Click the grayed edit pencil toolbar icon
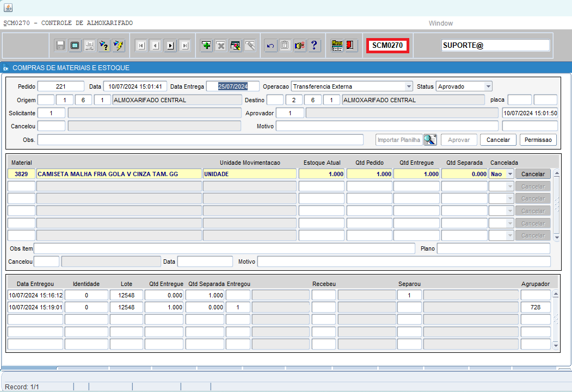572x392 pixels. 250,46
